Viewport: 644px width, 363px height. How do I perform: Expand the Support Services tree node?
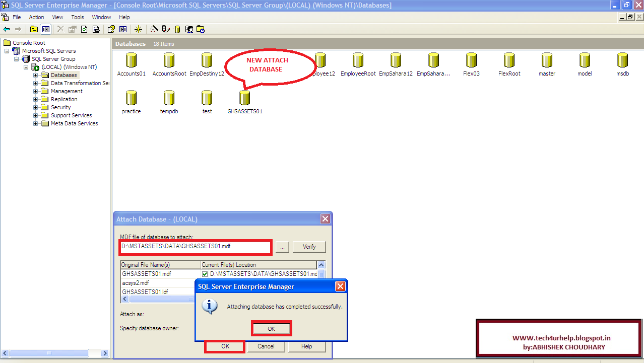(35, 115)
